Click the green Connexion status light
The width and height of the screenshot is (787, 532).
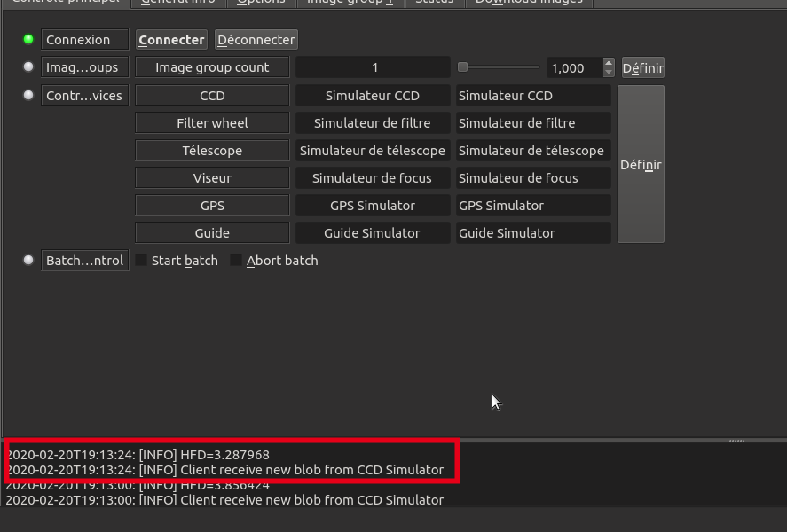click(x=28, y=40)
